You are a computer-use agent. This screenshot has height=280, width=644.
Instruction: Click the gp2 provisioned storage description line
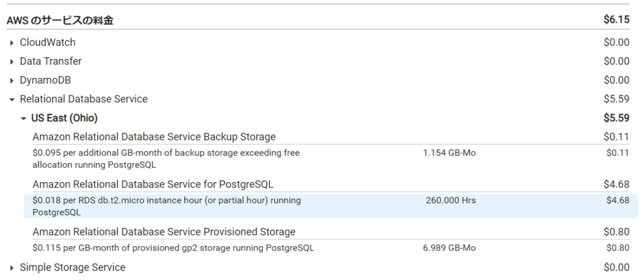click(173, 248)
